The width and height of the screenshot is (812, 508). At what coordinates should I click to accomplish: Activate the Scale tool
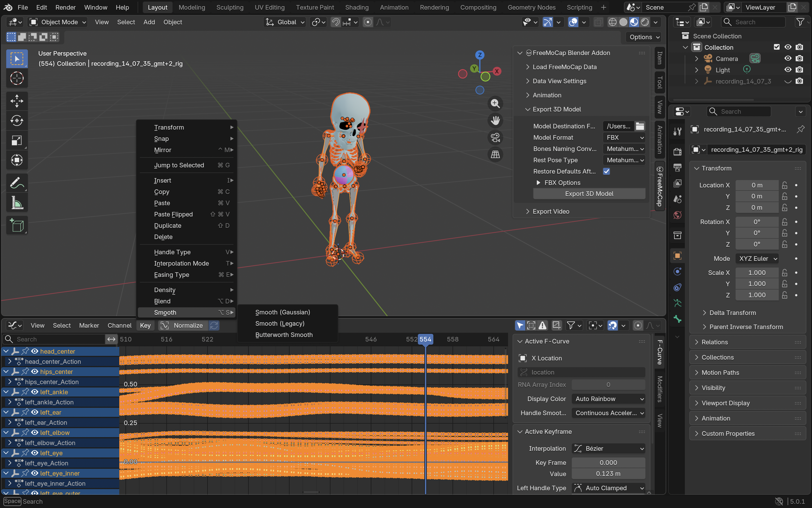[x=17, y=141]
